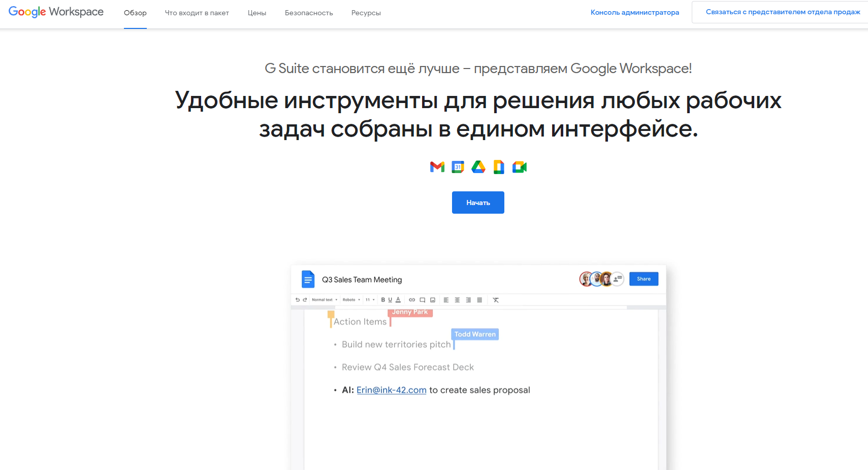Click the Docs file icon beside Q3 Sales Team Meeting

pyautogui.click(x=308, y=279)
